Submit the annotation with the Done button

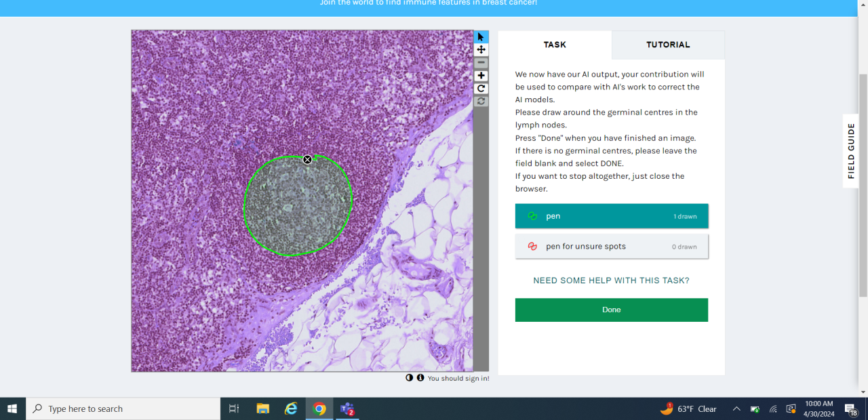coord(612,310)
